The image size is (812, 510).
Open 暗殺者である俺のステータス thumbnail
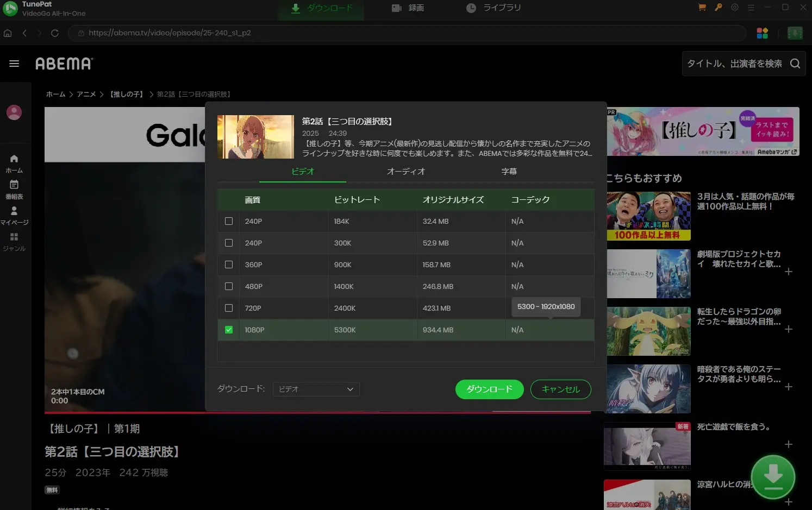click(648, 388)
